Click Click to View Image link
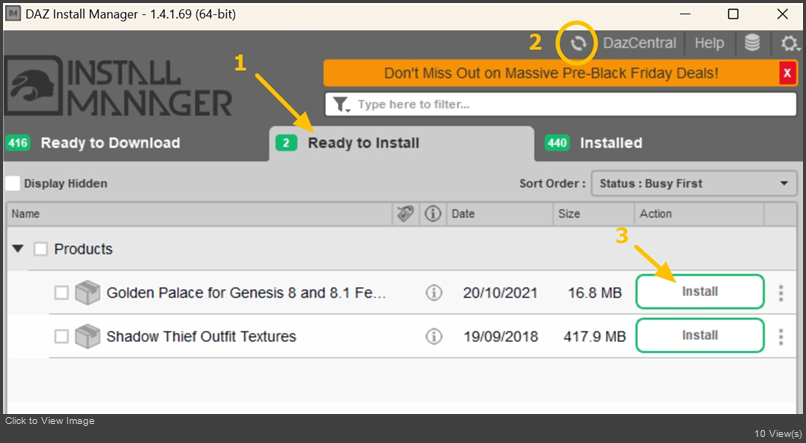This screenshot has height=443, width=806. click(x=50, y=421)
